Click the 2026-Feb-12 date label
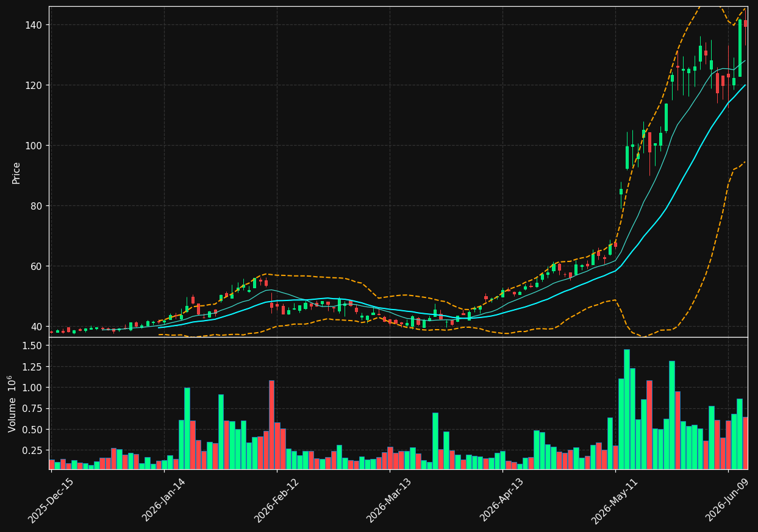758x532 pixels. (276, 501)
